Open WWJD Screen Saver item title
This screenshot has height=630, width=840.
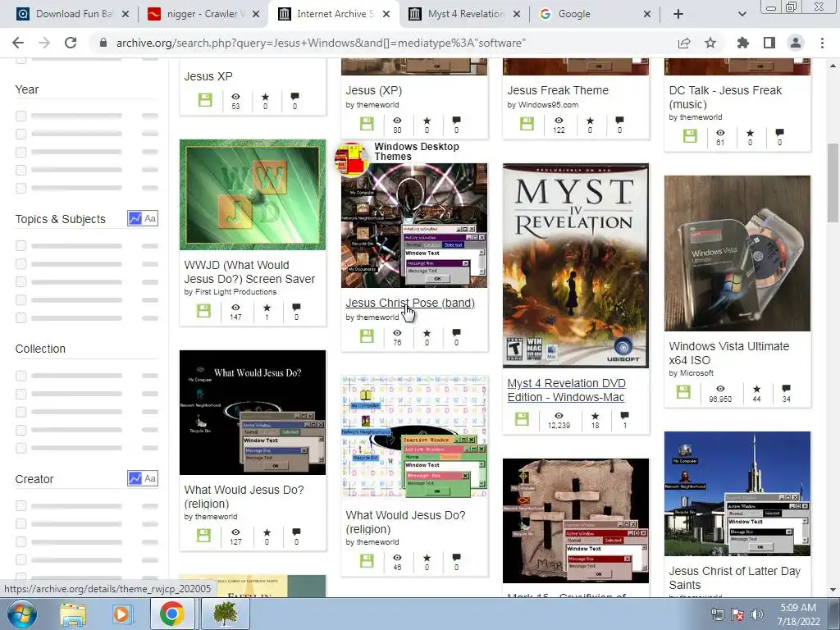coord(249,272)
